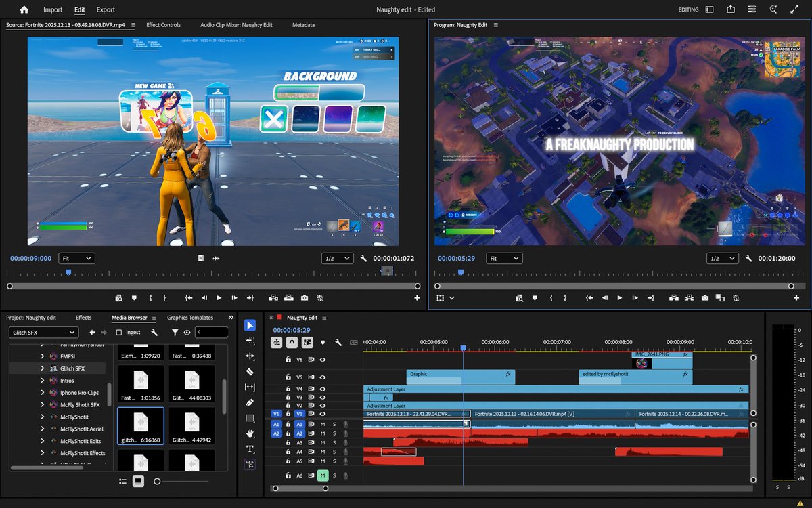This screenshot has height=508, width=812.
Task: Solo audio track A3
Action: coord(334,442)
